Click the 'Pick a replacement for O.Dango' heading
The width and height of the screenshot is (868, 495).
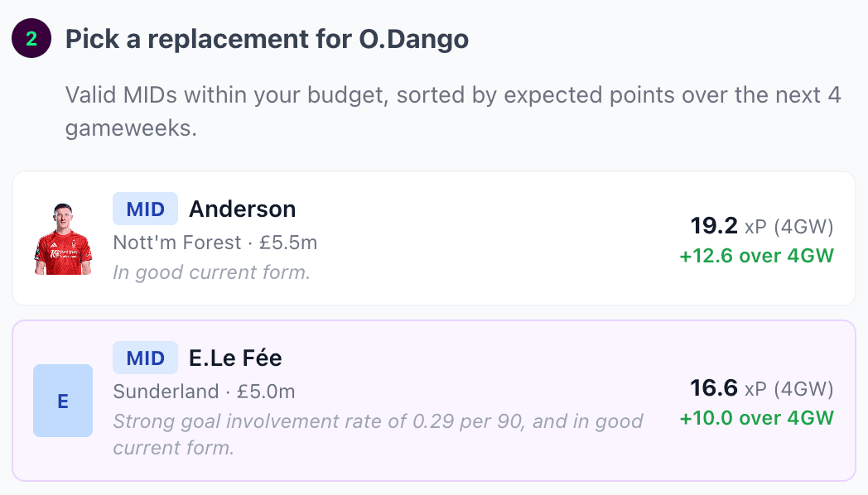pos(267,39)
